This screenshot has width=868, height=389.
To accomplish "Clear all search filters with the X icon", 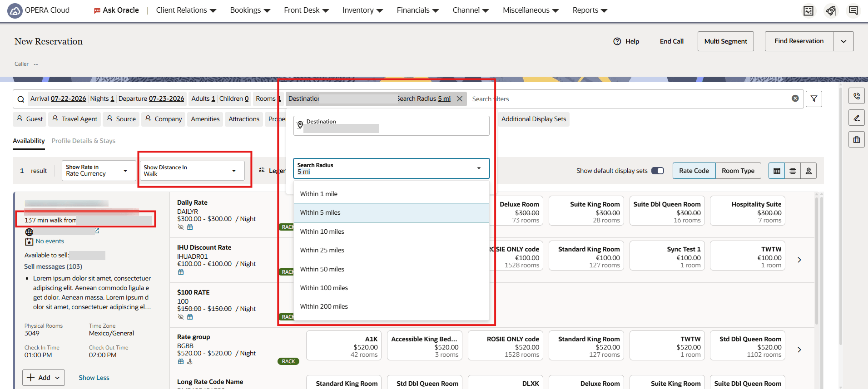I will tap(795, 98).
